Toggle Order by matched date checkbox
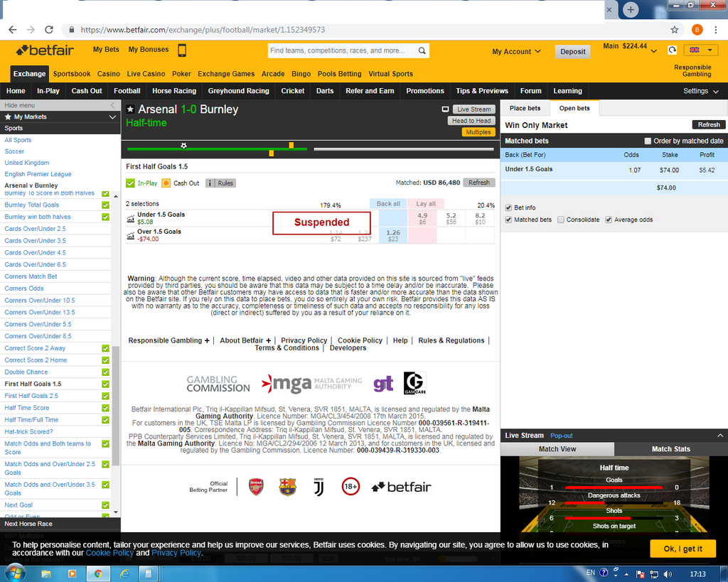This screenshot has height=582, width=728. (x=648, y=141)
